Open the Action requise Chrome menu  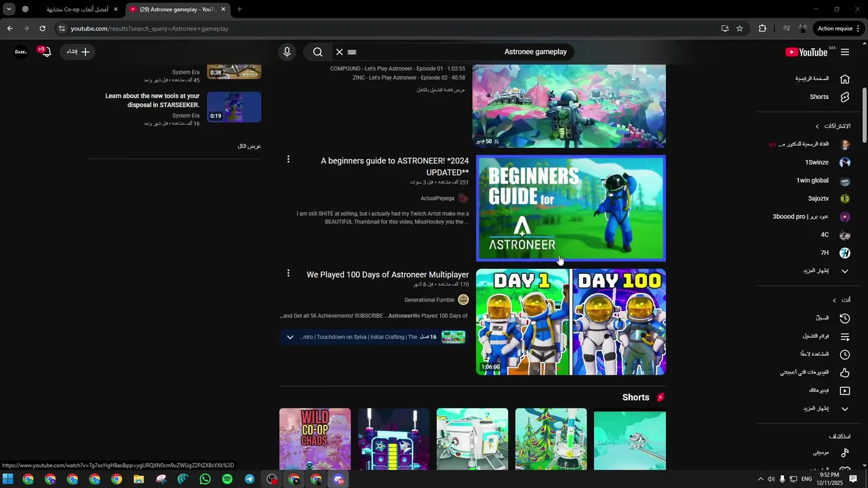pos(840,28)
